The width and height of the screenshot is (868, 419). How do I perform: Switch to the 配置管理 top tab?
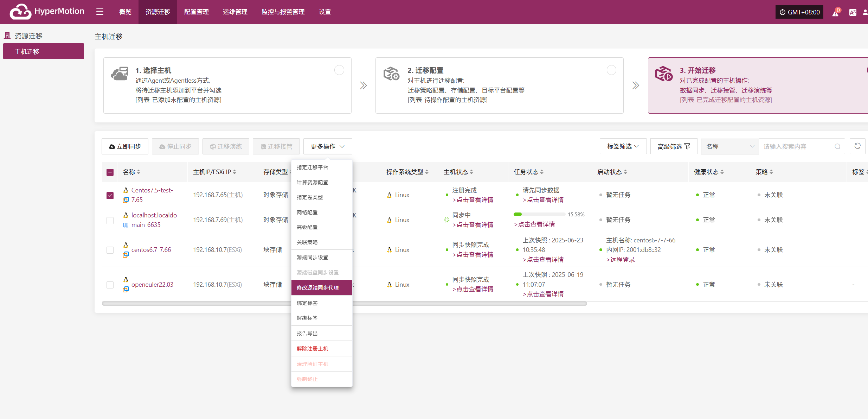pyautogui.click(x=197, y=12)
